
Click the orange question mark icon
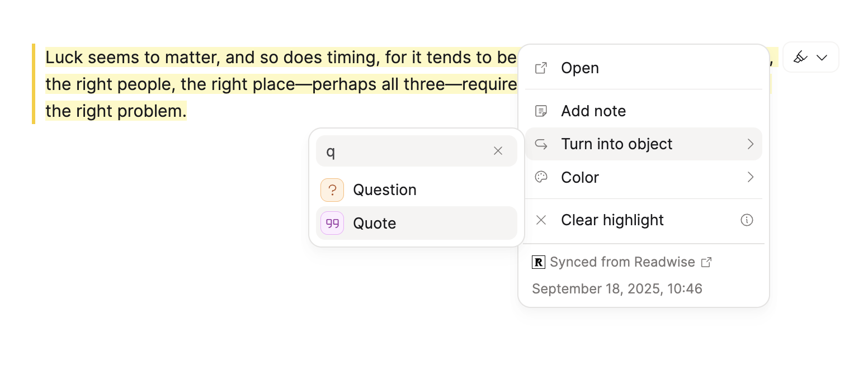332,190
